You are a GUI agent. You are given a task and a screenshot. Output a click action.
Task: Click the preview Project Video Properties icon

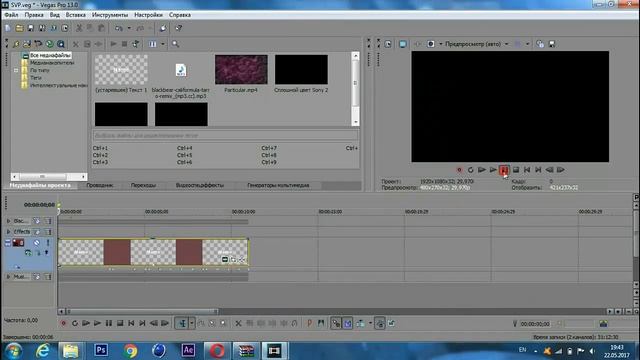click(x=388, y=44)
